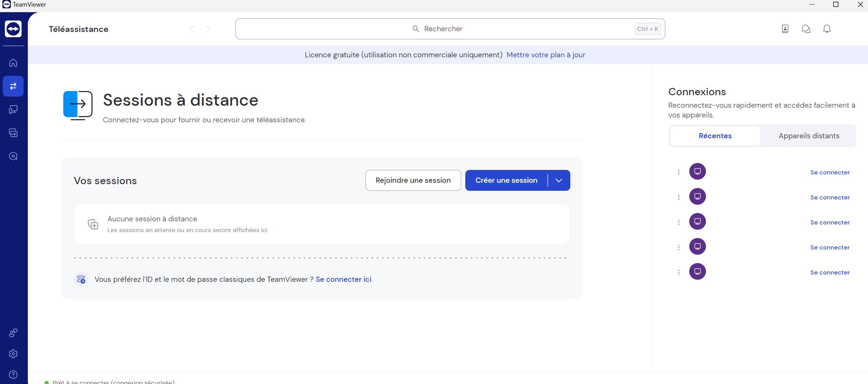Click Rejoindre une session button

[x=413, y=180]
